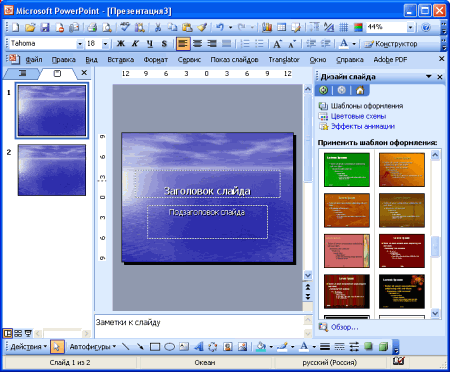Switch to slide sorter view icon

click(x=18, y=333)
